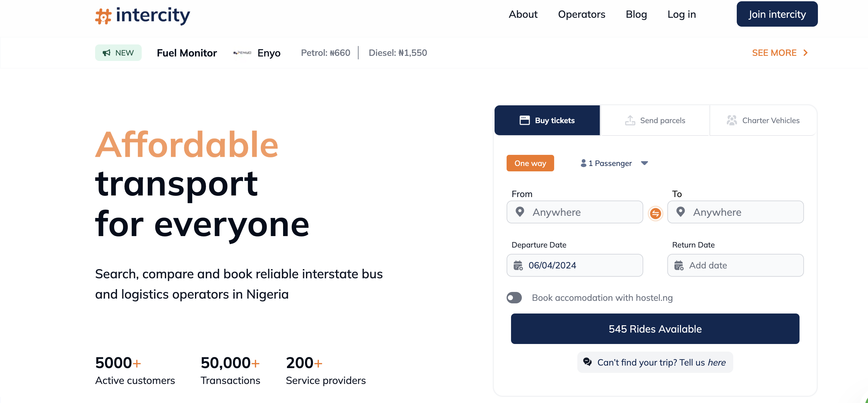Click the Add date return field

coord(735,265)
